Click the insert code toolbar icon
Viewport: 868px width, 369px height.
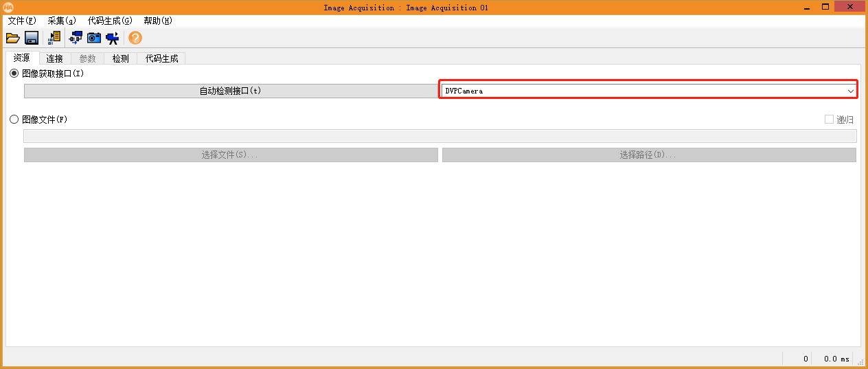pos(55,38)
